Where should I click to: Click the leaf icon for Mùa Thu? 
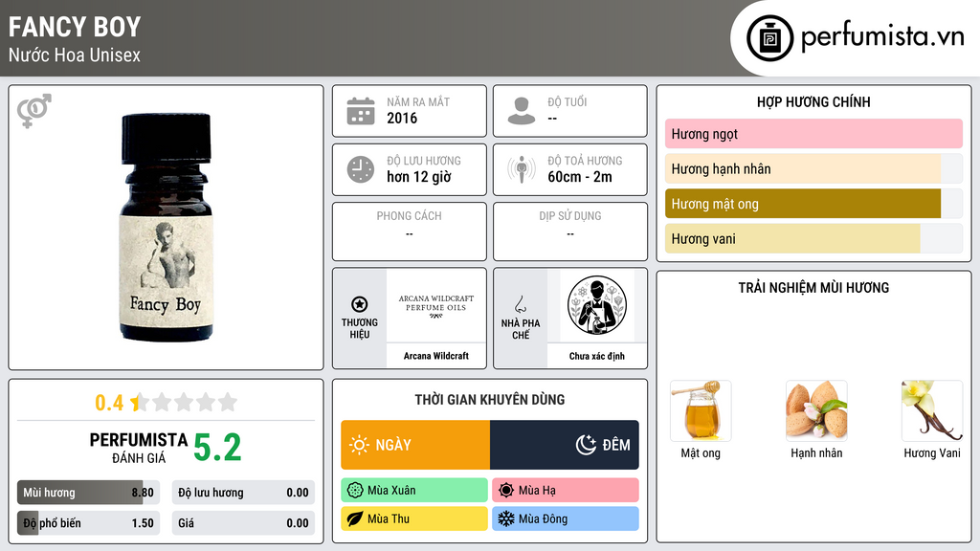point(355,518)
